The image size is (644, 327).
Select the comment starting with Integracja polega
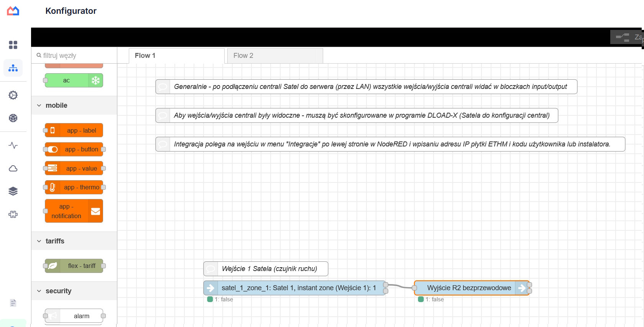coord(390,144)
